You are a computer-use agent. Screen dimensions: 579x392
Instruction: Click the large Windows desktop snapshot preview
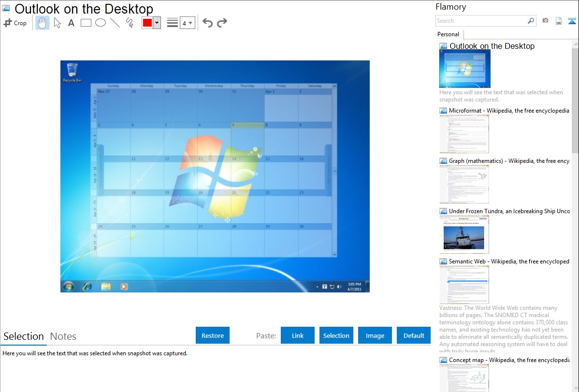coord(215,176)
